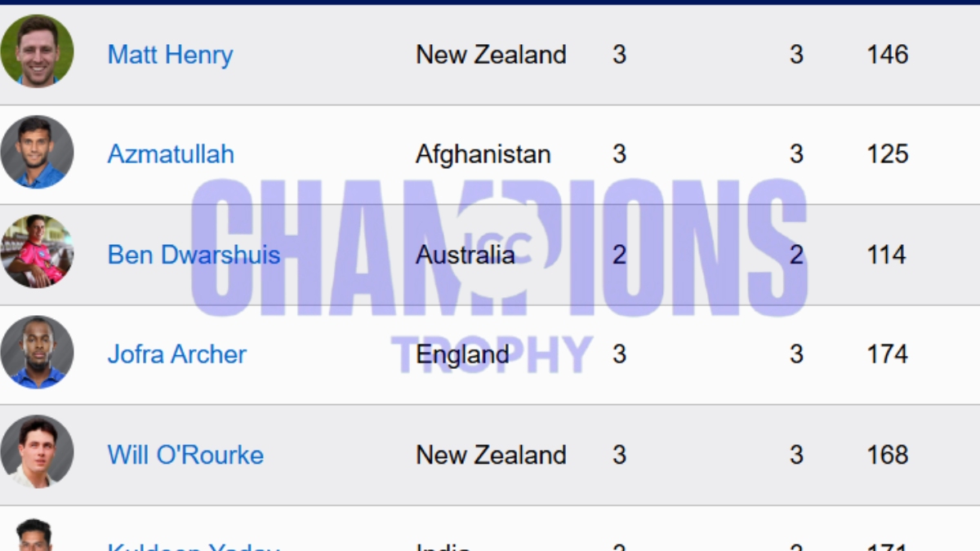This screenshot has height=551, width=980.
Task: Click the value 125 in Azmatullah's row
Action: pos(887,154)
